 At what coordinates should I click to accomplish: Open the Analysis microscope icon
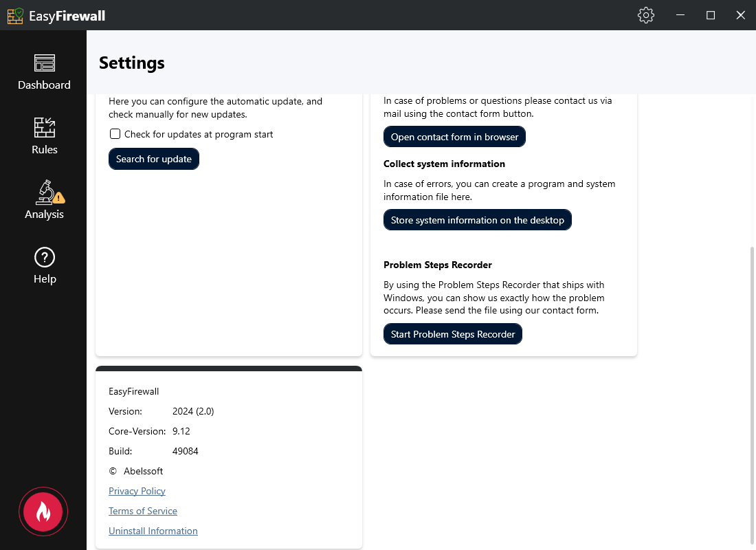[50, 192]
